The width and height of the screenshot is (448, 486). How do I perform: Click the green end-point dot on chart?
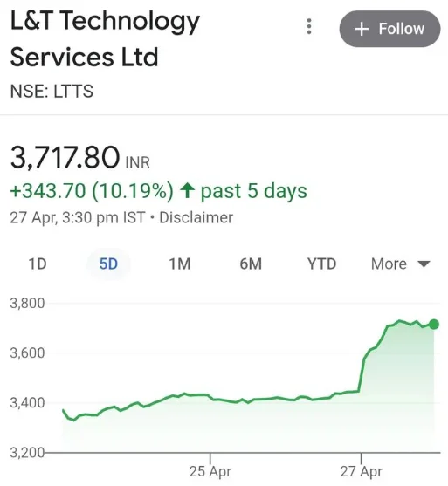pyautogui.click(x=434, y=325)
